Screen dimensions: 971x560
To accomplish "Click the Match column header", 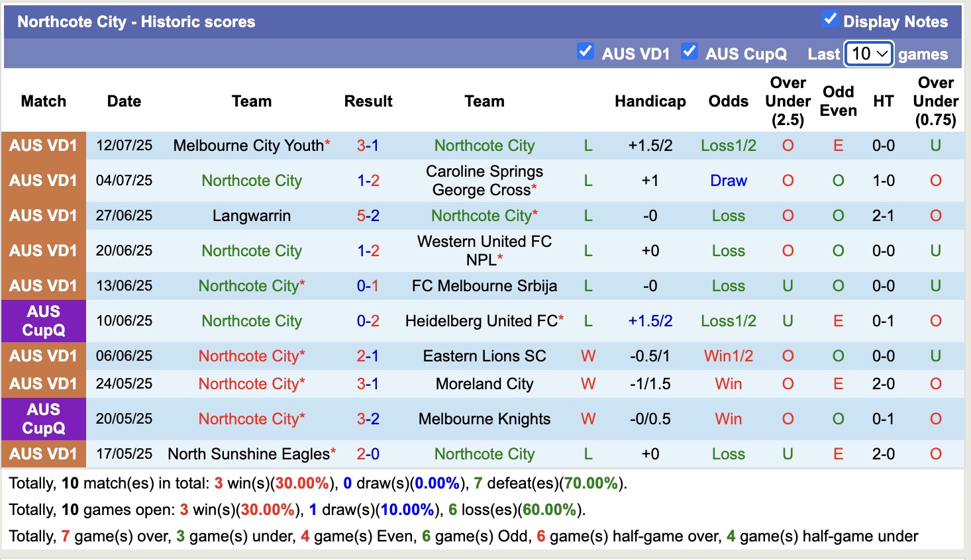I will 43,101.
